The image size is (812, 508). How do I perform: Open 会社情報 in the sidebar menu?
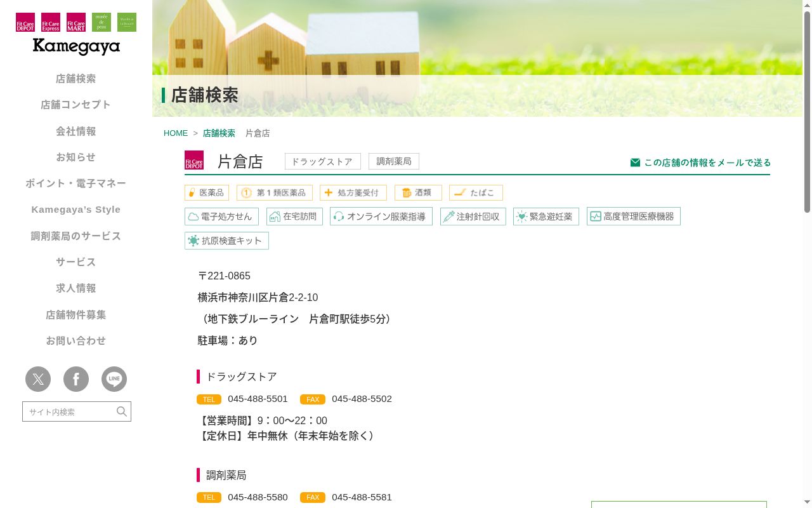point(76,131)
